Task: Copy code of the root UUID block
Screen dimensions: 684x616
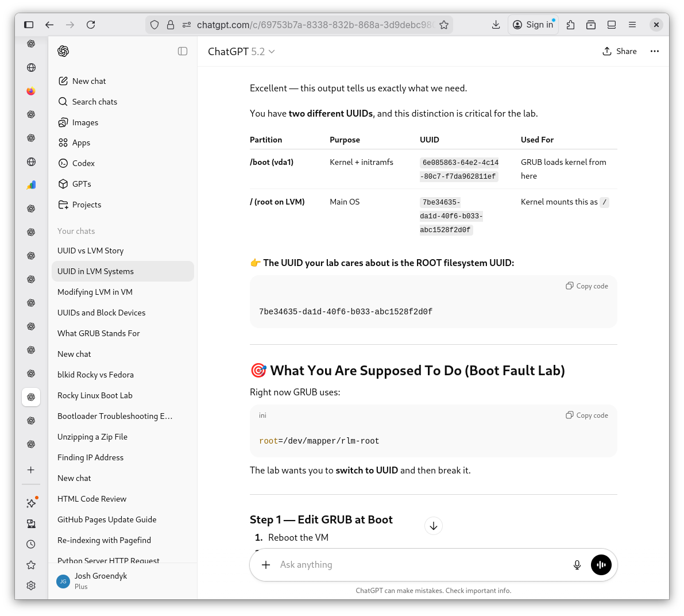Action: 587,286
